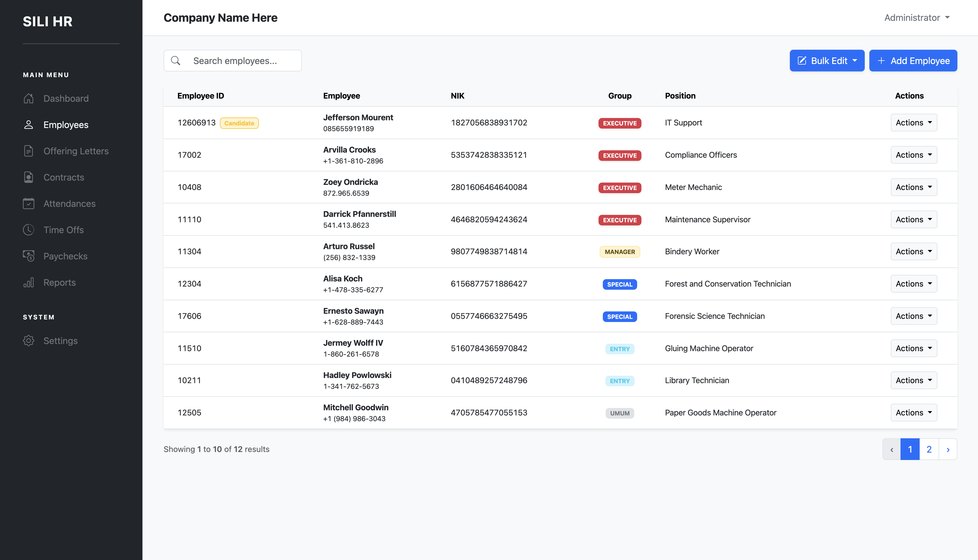Click the Position column header
Screen dimensions: 978x560
click(x=680, y=96)
